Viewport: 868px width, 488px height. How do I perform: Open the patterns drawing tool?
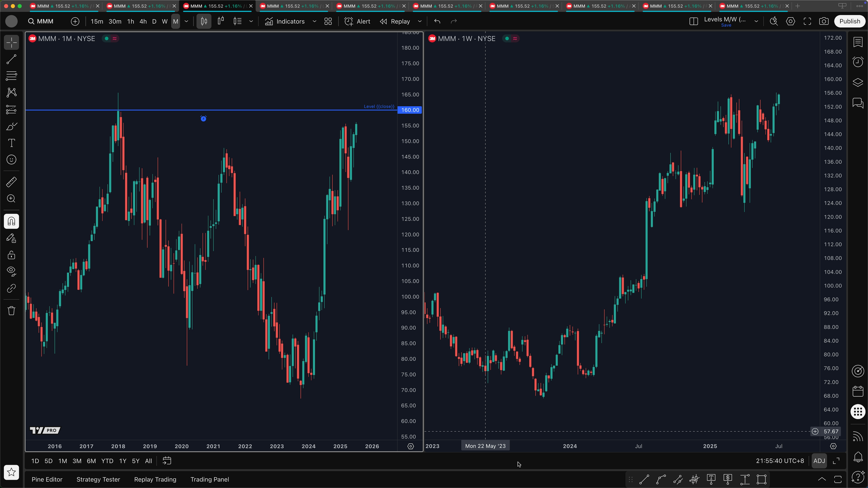click(12, 93)
